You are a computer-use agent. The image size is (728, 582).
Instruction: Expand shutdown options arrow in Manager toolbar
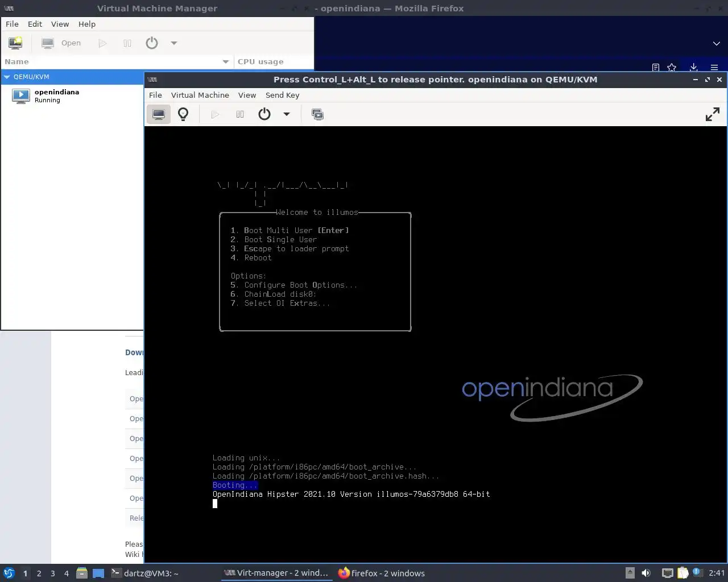(x=174, y=43)
